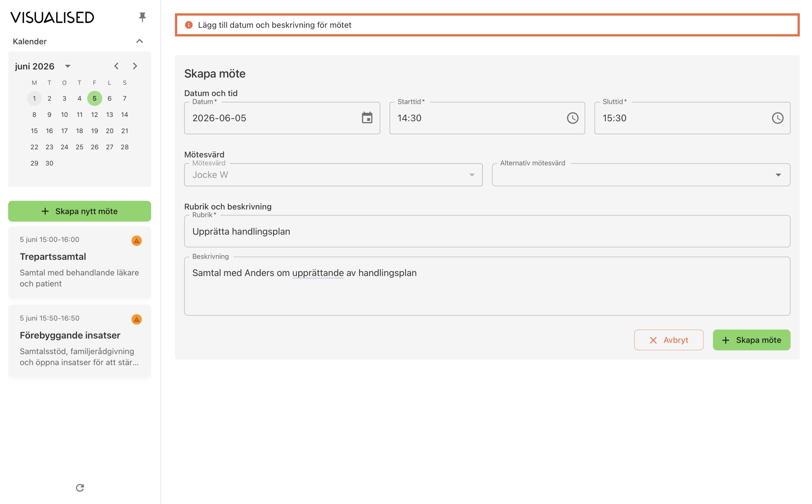812x504 pixels.
Task: Collapse the Kalender section
Action: (140, 41)
